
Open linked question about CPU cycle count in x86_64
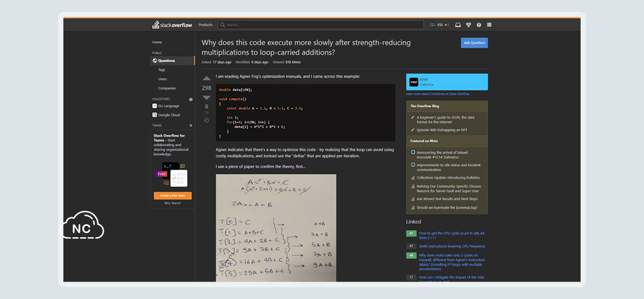(451, 236)
